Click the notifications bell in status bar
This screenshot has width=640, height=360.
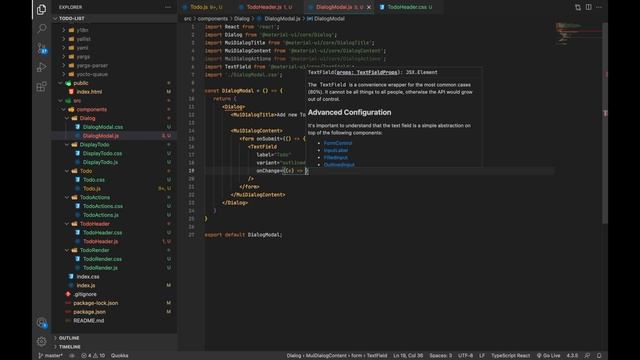click(x=599, y=356)
